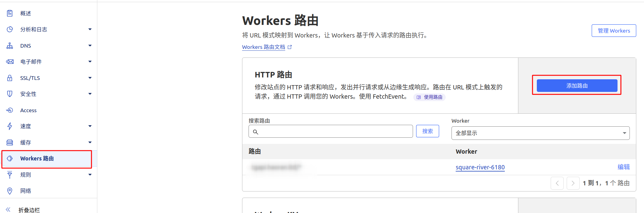Open the DNS sidebar menu label
Image resolution: width=644 pixels, height=213 pixels.
click(26, 46)
